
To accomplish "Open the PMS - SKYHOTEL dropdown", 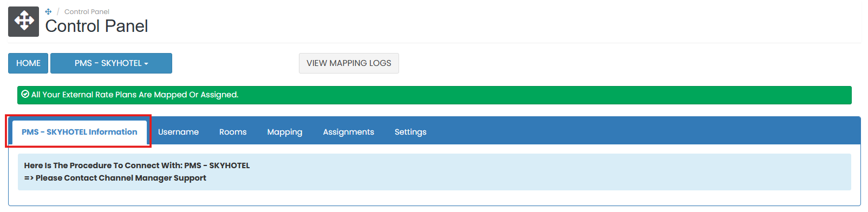I will pyautogui.click(x=111, y=63).
